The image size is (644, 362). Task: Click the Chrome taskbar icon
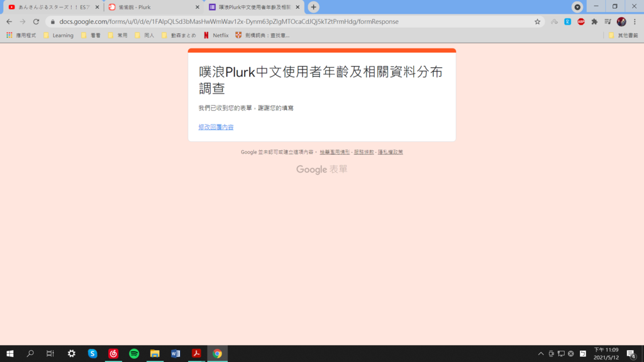point(217,353)
